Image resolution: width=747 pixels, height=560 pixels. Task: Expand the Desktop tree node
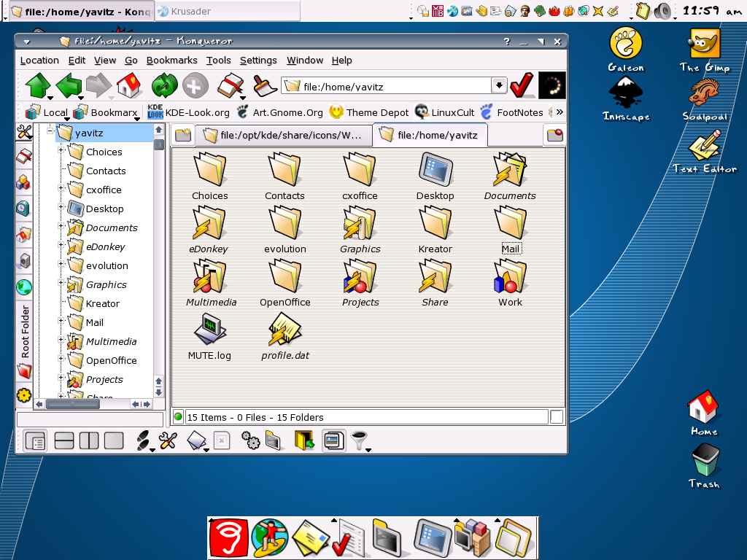tap(61, 206)
